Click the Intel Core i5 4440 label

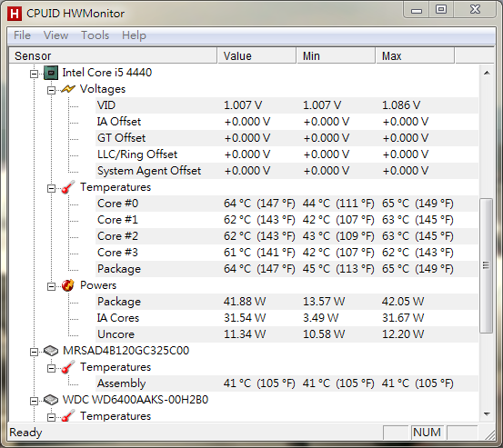click(x=106, y=73)
